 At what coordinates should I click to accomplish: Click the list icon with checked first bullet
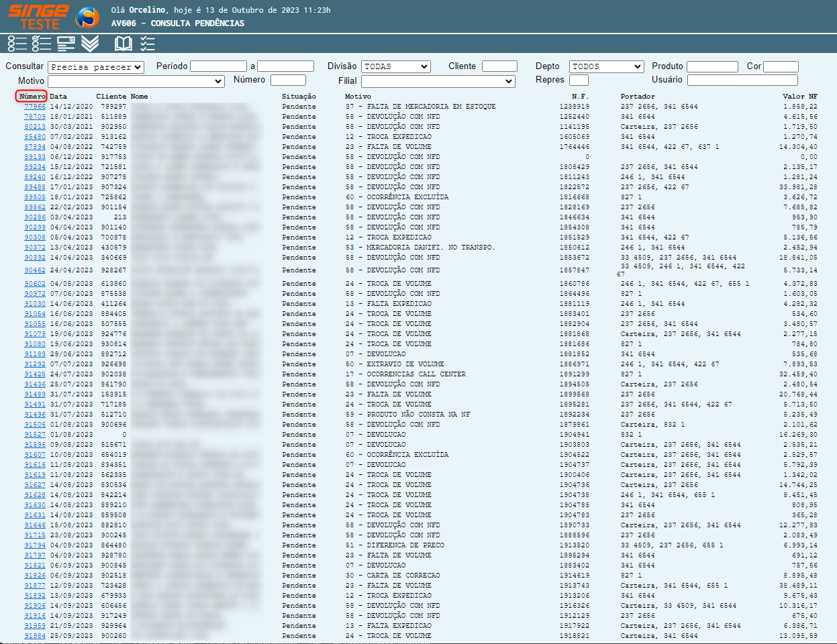click(42, 44)
